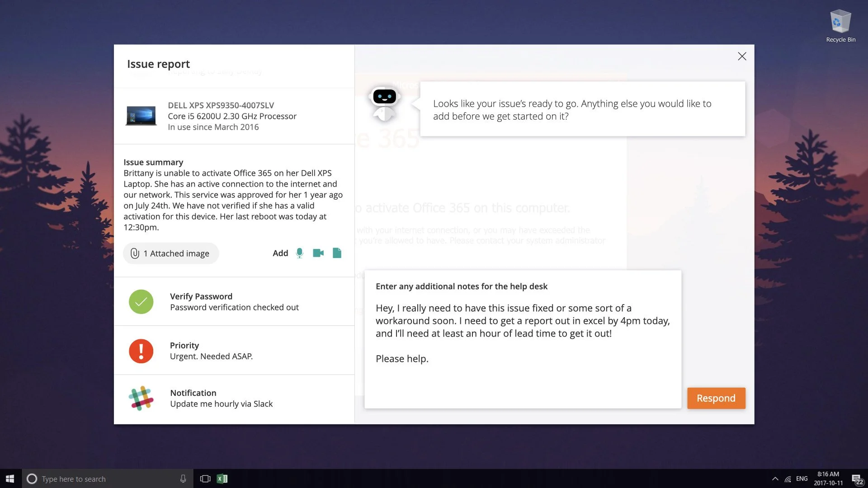This screenshot has height=488, width=868.
Task: Click the green Verify Password checkmark
Action: click(x=141, y=302)
